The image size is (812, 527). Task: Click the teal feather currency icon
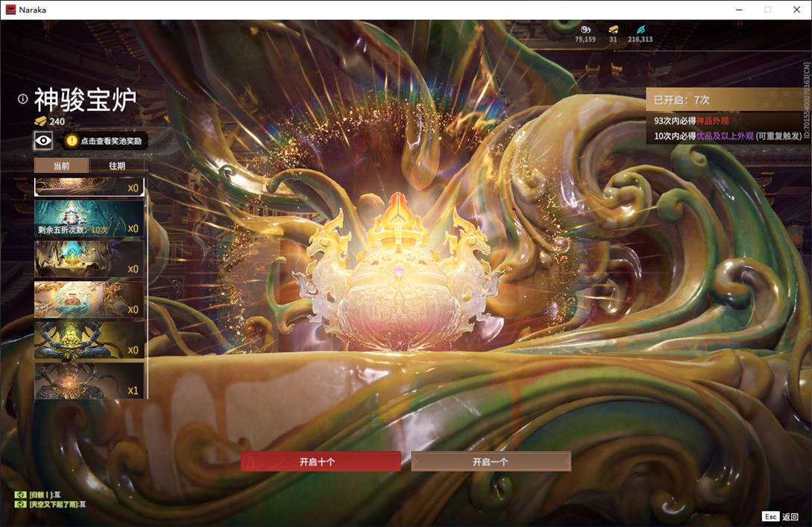pos(641,30)
